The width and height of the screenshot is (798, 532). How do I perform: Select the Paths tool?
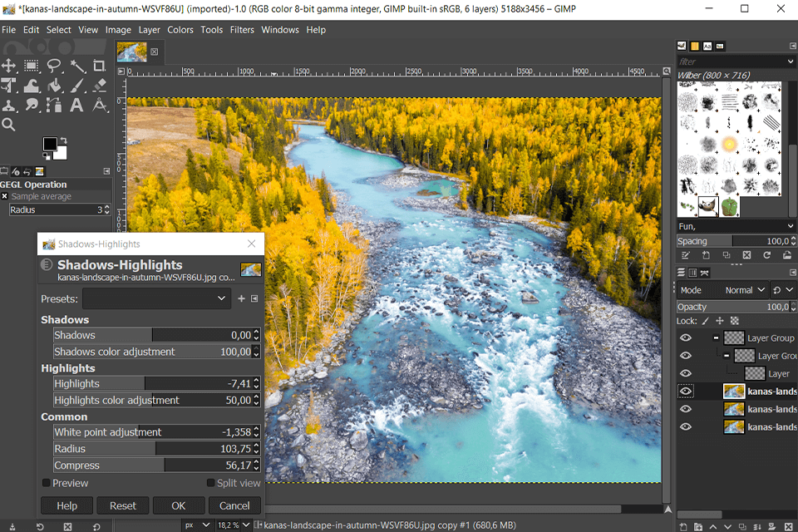54,106
